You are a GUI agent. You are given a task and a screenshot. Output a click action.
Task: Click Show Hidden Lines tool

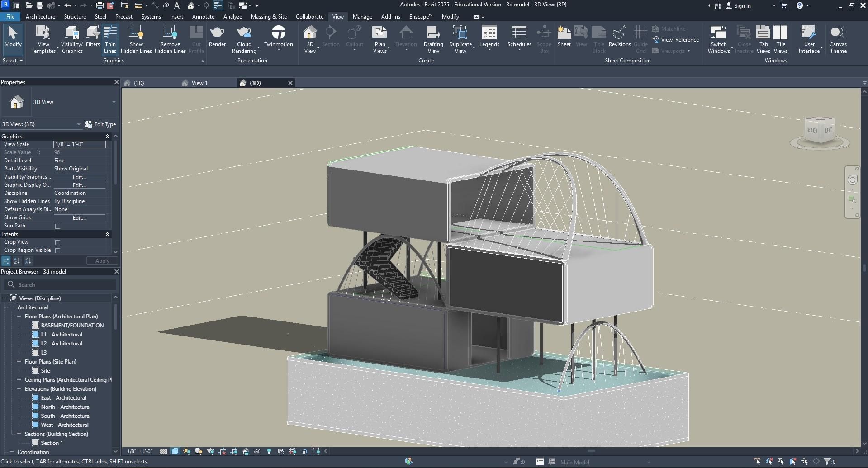(136, 39)
